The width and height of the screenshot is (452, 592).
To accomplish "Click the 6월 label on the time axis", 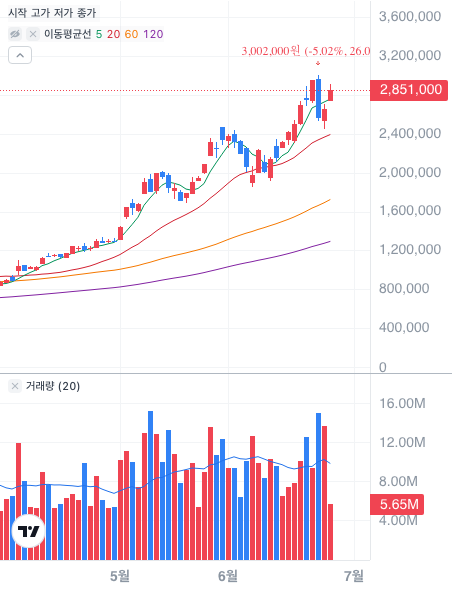I will tap(228, 576).
